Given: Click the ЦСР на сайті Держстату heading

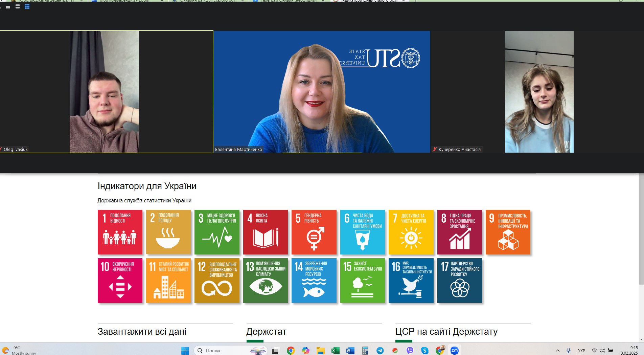Looking at the screenshot, I should [446, 332].
